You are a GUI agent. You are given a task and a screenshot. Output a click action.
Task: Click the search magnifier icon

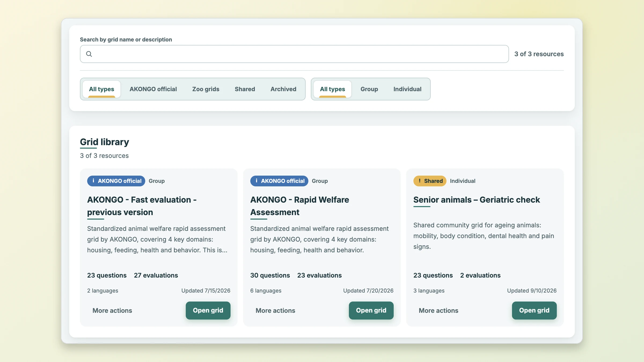pos(89,54)
